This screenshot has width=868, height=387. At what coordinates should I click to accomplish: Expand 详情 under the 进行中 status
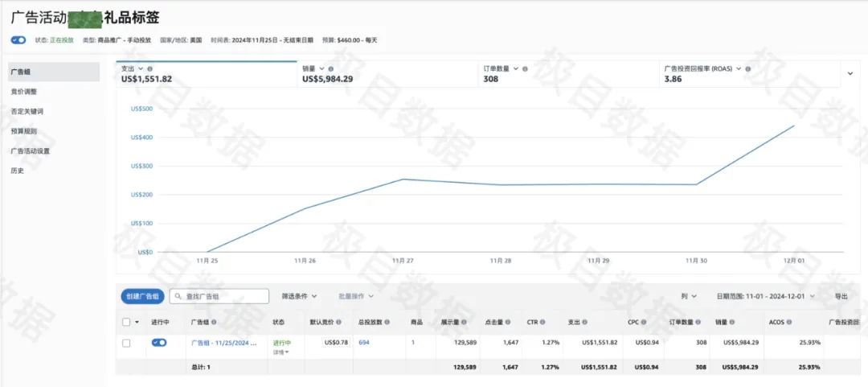[x=281, y=352]
